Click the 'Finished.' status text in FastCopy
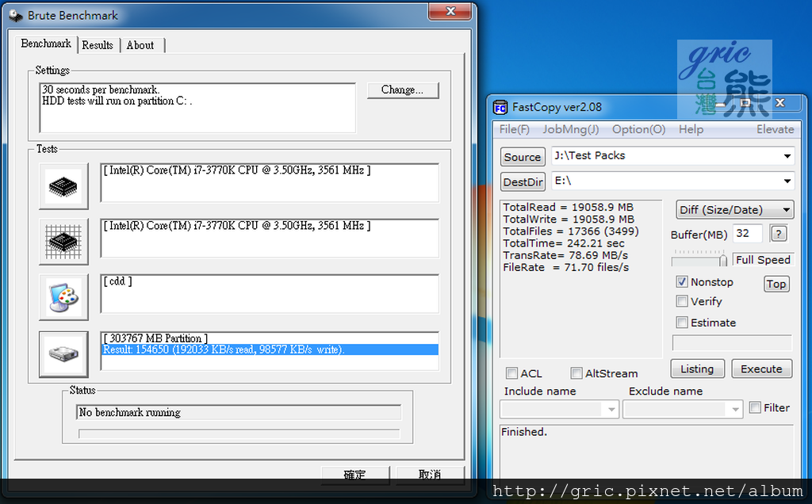Screen dimensions: 812x504 tap(524, 432)
